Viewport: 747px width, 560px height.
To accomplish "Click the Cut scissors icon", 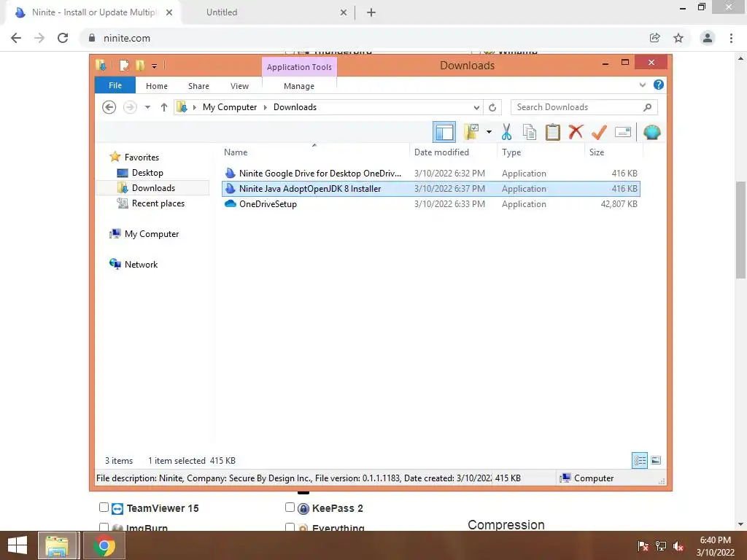I will (506, 132).
